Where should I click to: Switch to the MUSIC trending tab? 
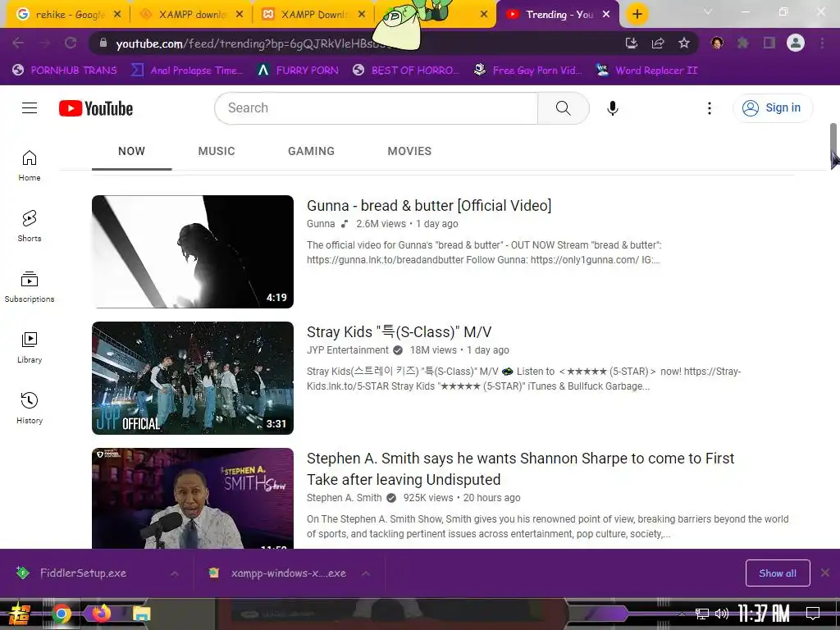click(x=217, y=151)
